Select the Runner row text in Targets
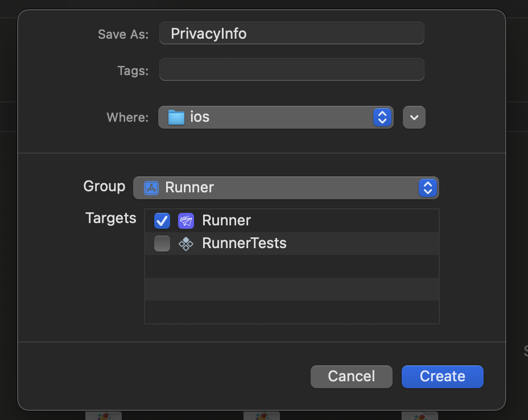528x420 pixels. click(x=226, y=221)
